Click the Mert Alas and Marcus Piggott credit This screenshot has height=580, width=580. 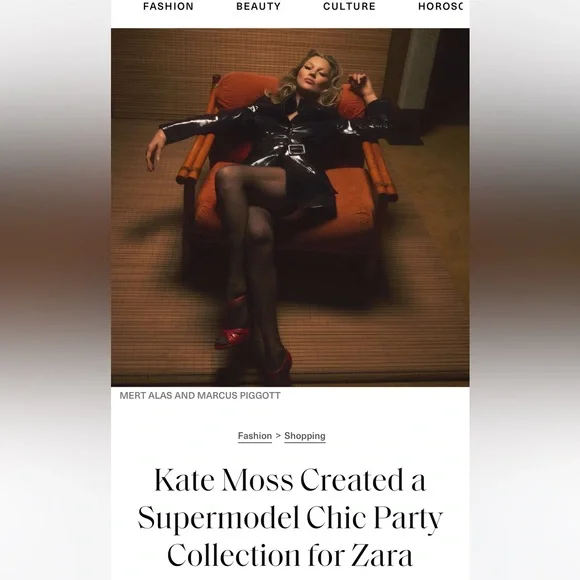coord(200,395)
